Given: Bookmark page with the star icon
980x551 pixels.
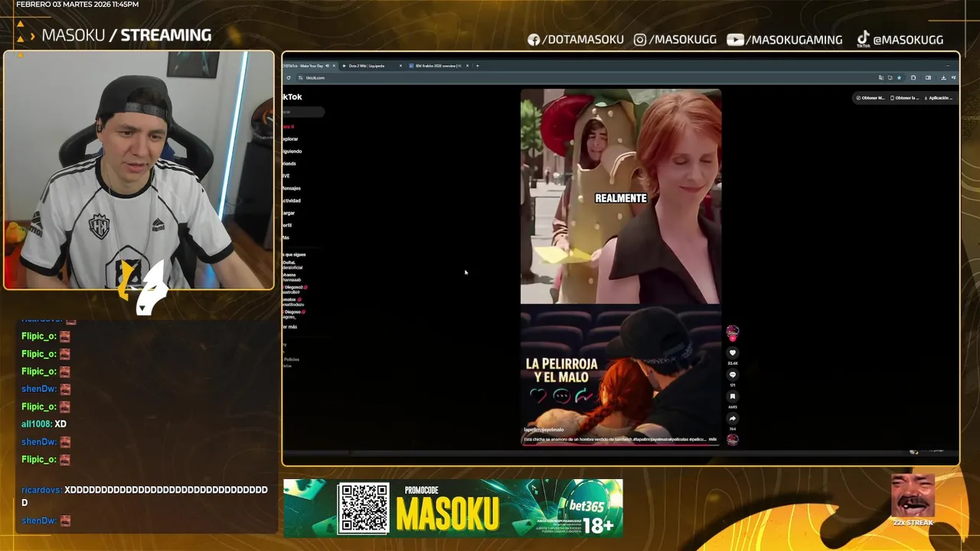Looking at the screenshot, I should (899, 77).
